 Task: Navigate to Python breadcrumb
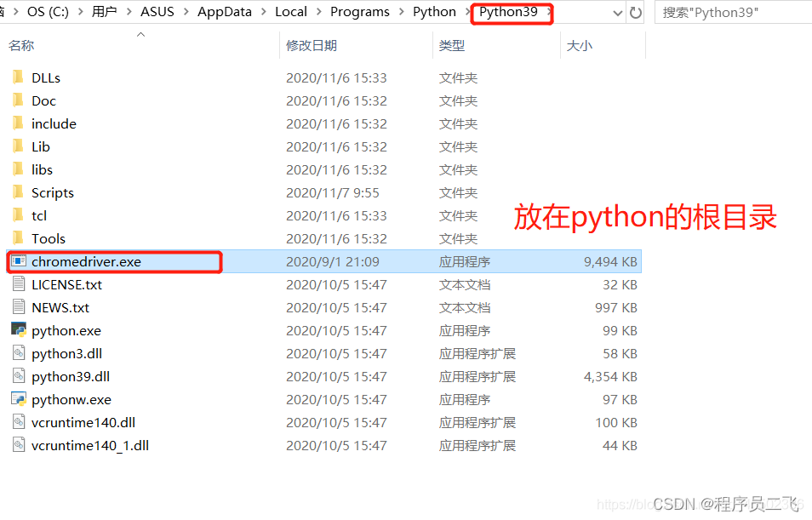pos(434,12)
